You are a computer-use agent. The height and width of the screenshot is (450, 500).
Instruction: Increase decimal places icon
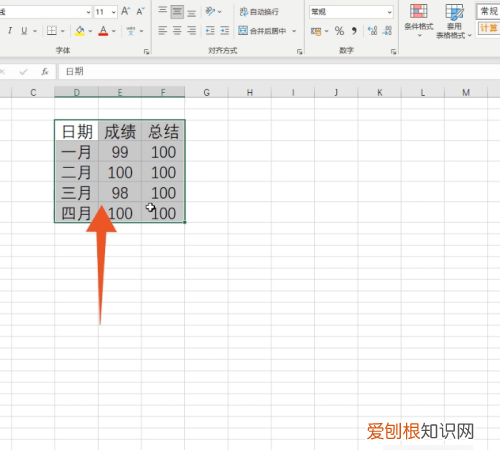tap(372, 31)
